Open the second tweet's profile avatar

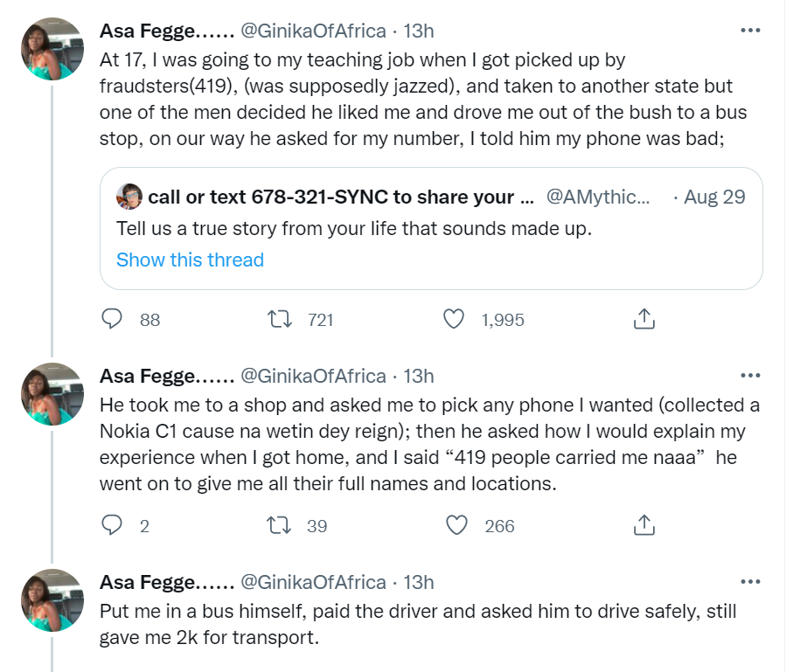tap(52, 394)
